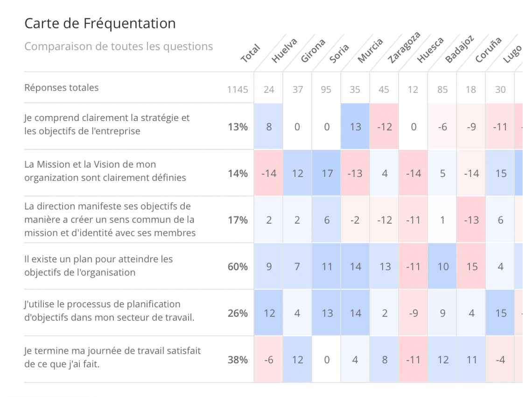Screen dimensions: 532x397
Task: Click the Coruña cell with value -13
Action: coord(471,220)
